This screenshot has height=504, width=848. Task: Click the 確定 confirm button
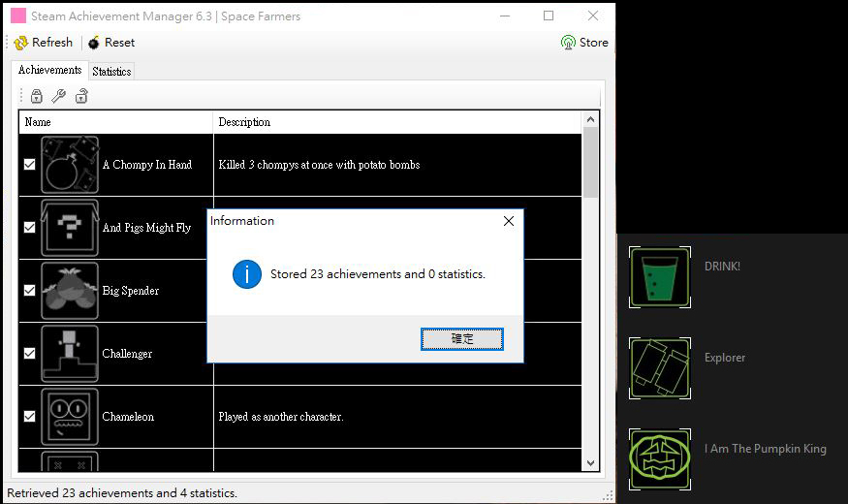(462, 339)
